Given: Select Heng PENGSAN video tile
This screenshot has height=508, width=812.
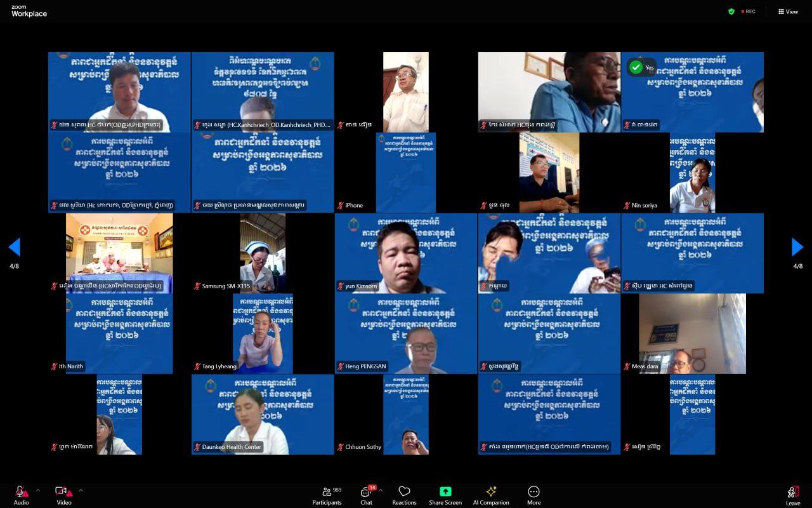Looking at the screenshot, I should [x=406, y=333].
